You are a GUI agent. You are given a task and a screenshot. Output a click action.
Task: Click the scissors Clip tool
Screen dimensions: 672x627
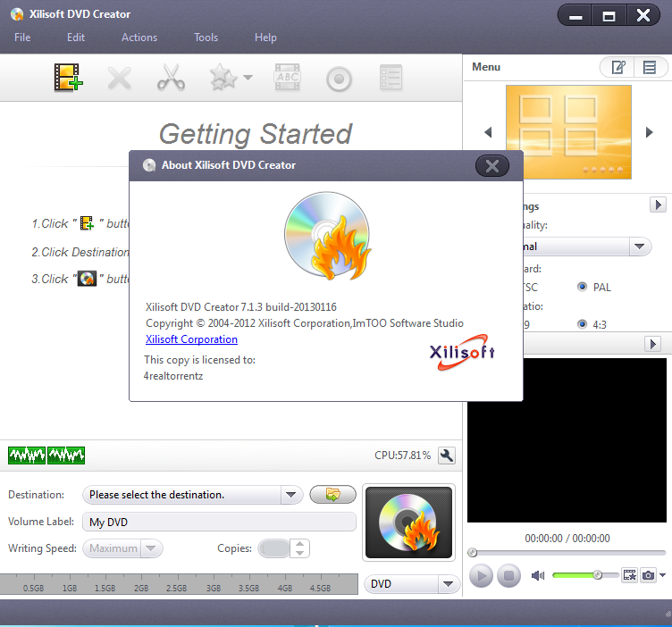(x=171, y=78)
